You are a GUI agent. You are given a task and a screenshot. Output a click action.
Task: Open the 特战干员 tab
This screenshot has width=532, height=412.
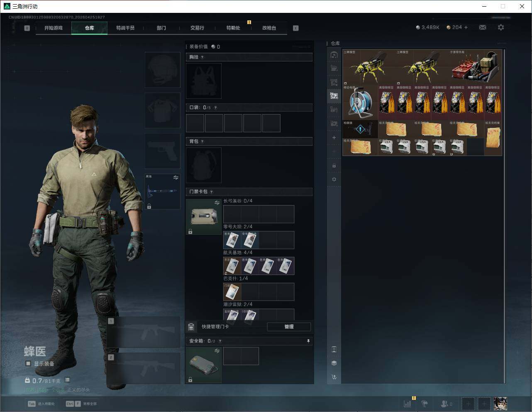[125, 28]
